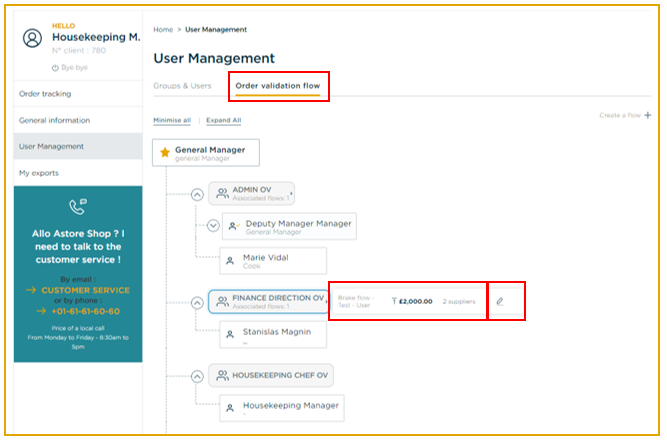Click the pencil edit flow icon
This screenshot has height=442, width=667.
tap(500, 302)
